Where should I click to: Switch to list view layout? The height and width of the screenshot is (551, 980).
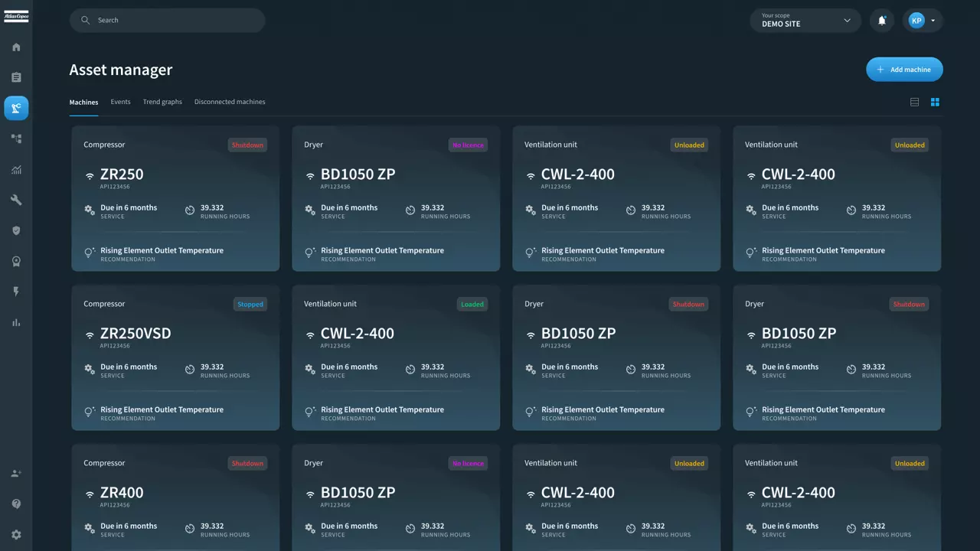pyautogui.click(x=914, y=102)
